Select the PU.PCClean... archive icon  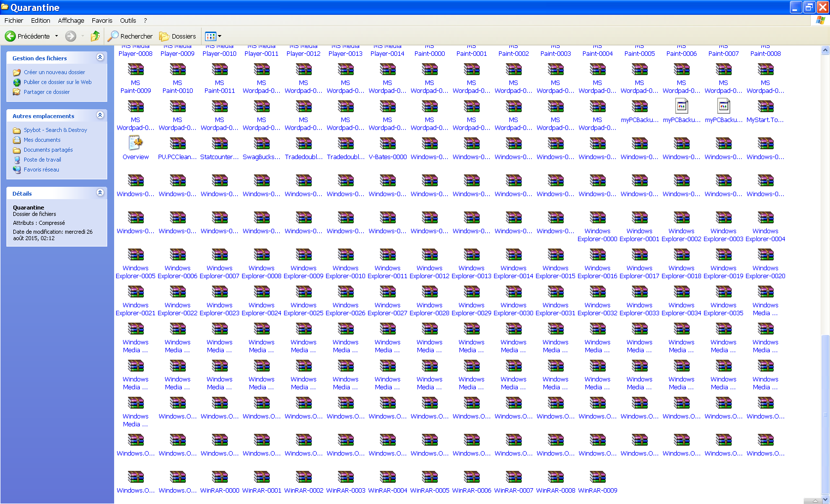[x=177, y=143]
